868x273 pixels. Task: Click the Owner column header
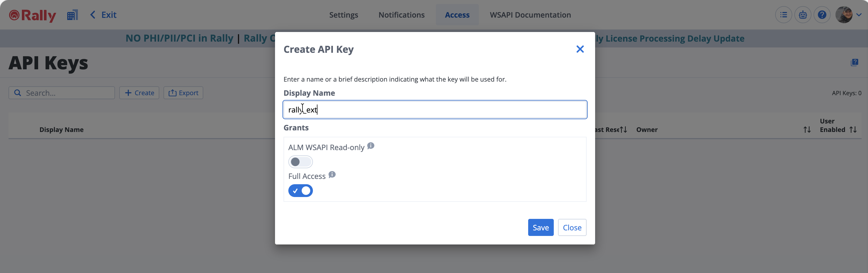[x=647, y=130]
